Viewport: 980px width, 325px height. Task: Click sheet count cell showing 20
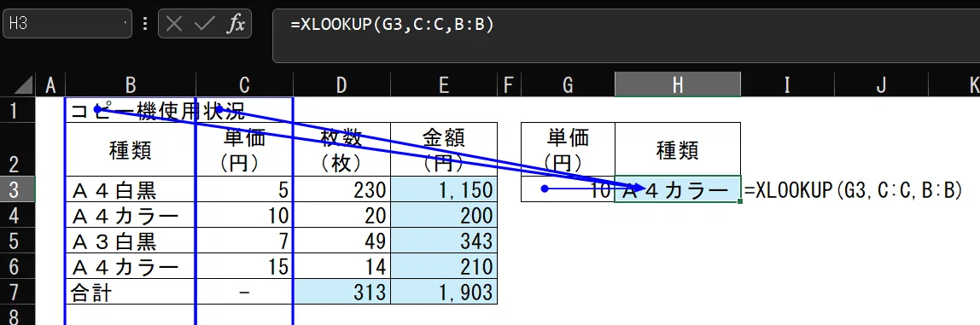[341, 215]
